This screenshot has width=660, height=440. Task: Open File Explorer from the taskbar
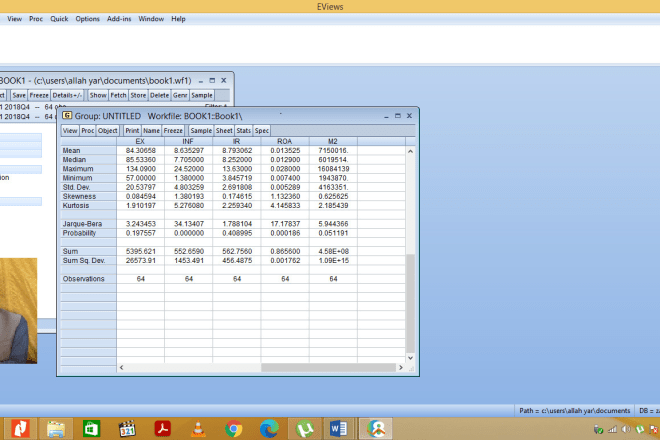tap(56, 429)
